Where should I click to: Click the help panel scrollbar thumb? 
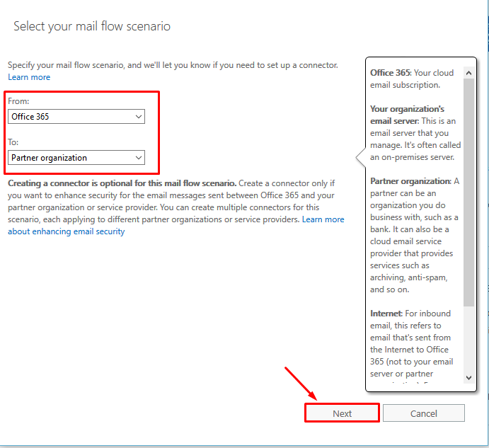point(468,193)
